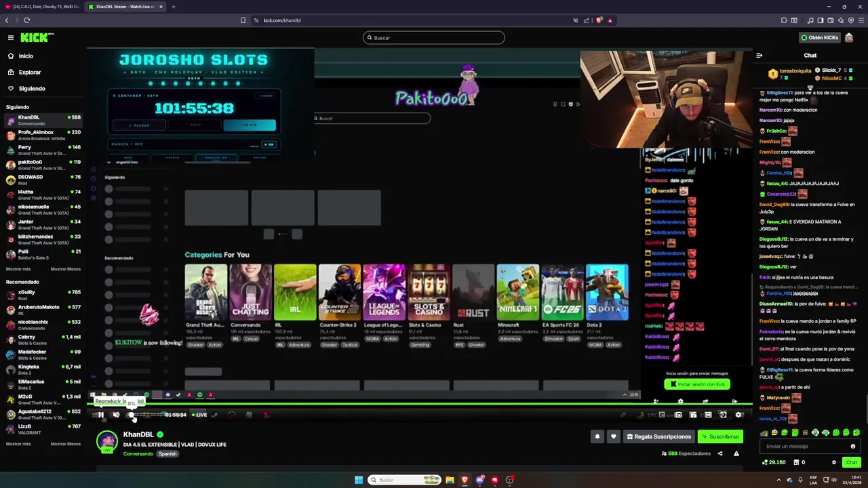Open the emoji picker in chat input
The height and width of the screenshot is (488, 868).
click(853, 447)
